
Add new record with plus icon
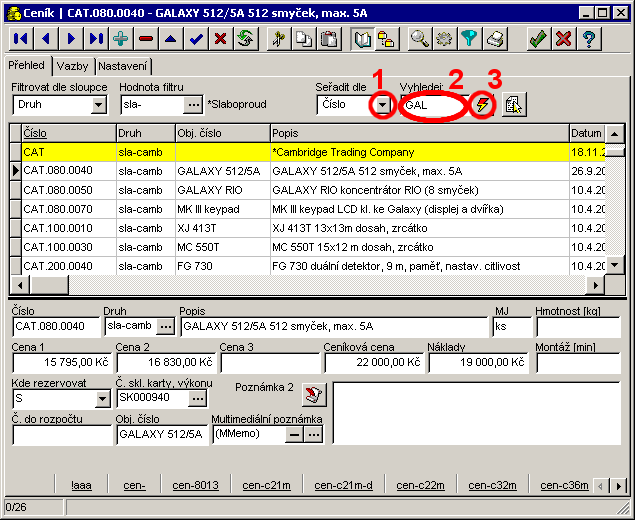tap(121, 39)
